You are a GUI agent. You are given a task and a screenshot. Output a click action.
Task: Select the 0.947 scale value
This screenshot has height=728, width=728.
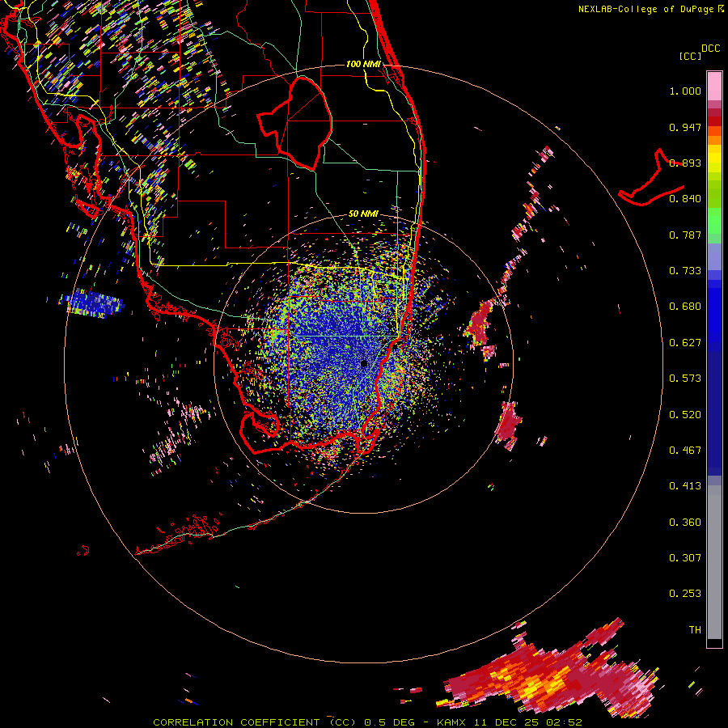point(685,127)
